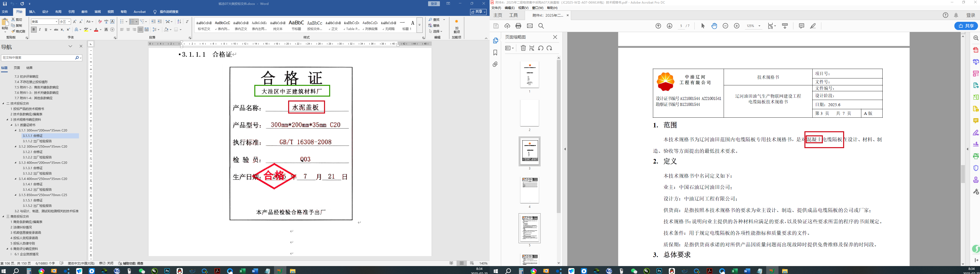980x274 pixels.
Task: Collapse the 3.1 质量证明书 navigation node
Action: point(12,125)
